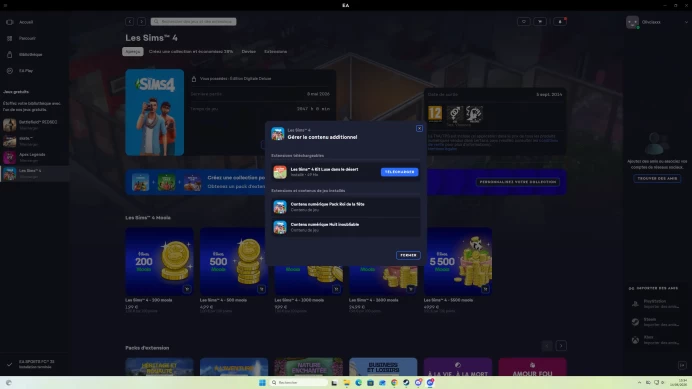Screen dimensions: 692x389
Task: Open the wishlist heart icon
Action: [x=524, y=22]
